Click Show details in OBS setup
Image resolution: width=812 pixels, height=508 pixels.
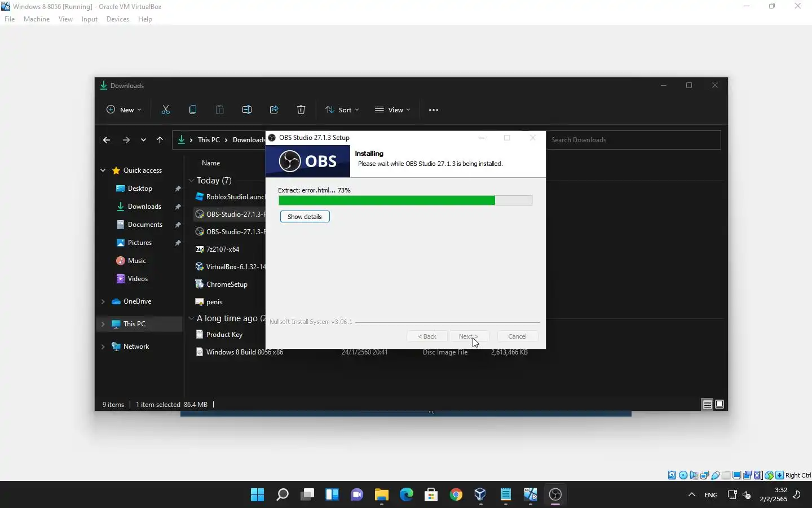[x=304, y=217]
